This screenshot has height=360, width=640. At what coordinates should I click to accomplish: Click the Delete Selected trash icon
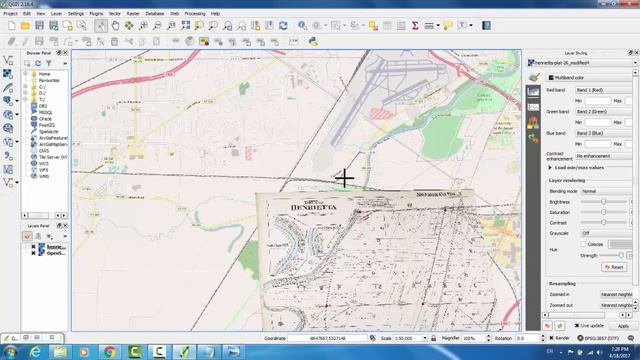point(115,41)
